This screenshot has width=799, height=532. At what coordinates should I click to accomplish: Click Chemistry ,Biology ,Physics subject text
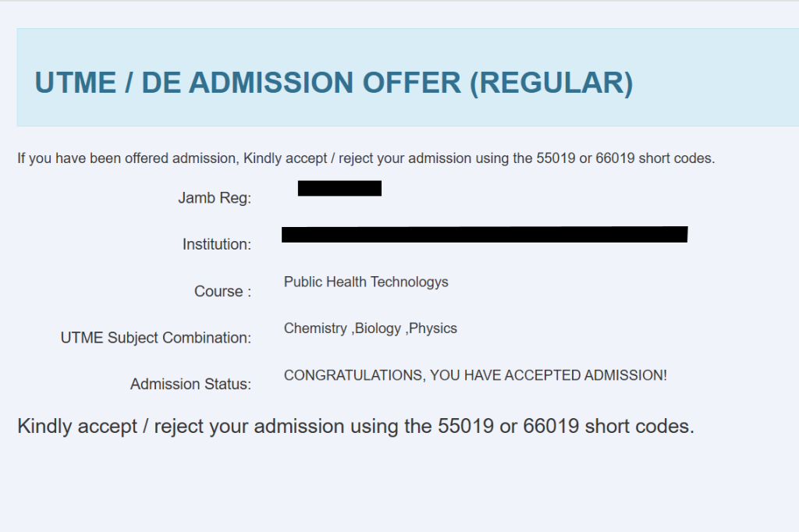[371, 328]
